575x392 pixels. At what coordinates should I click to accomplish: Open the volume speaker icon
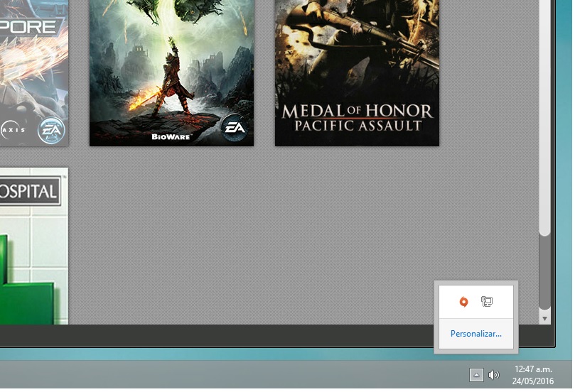point(493,375)
